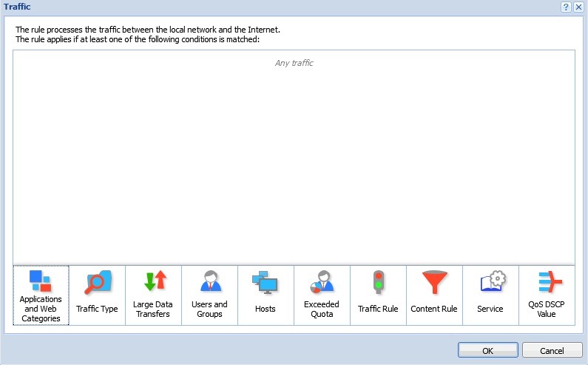Click the 'Any traffic' placeholder text
This screenshot has height=365, width=588.
[294, 63]
